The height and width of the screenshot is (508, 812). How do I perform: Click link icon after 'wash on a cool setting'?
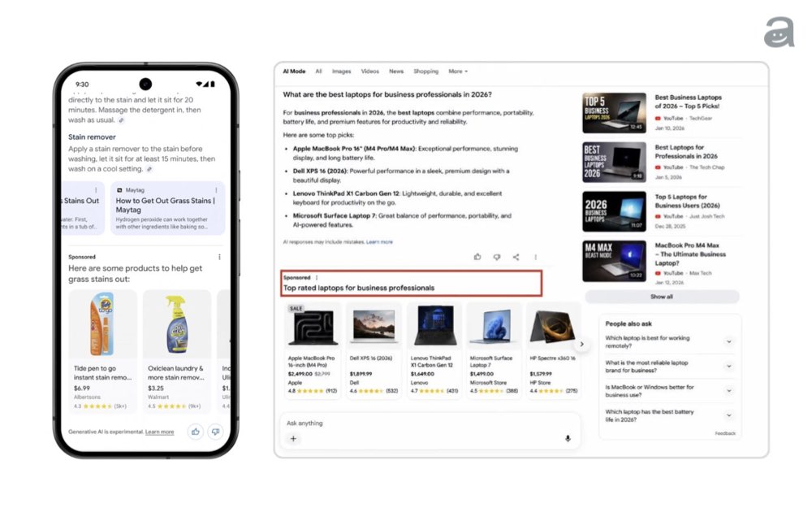[x=149, y=170]
